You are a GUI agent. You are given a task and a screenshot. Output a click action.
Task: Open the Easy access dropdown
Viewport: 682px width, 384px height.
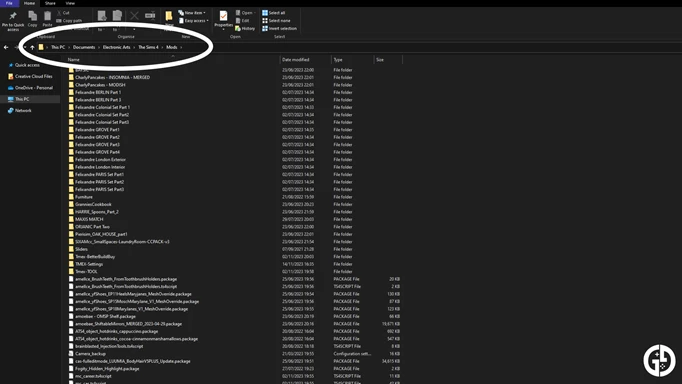[x=194, y=20]
